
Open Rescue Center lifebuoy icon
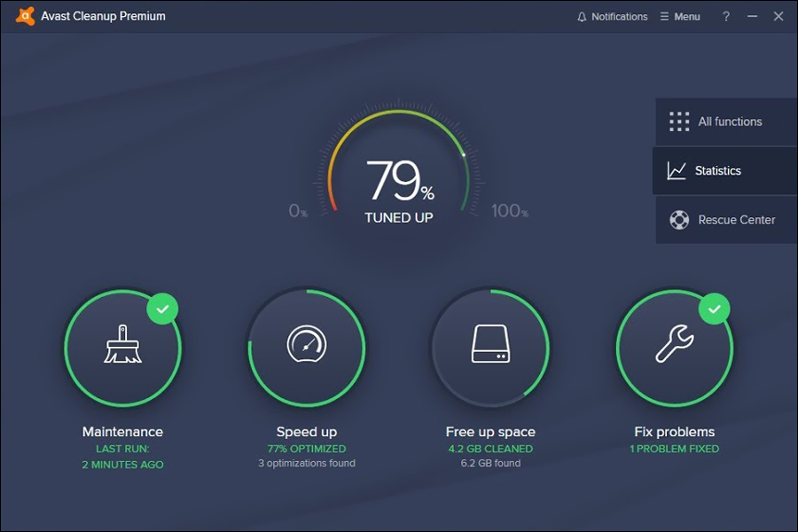point(679,220)
